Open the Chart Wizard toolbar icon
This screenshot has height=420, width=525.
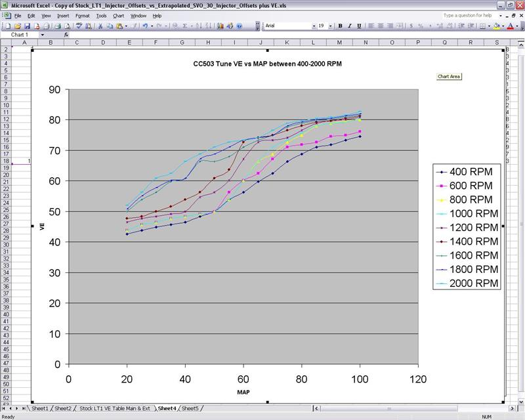pos(220,26)
